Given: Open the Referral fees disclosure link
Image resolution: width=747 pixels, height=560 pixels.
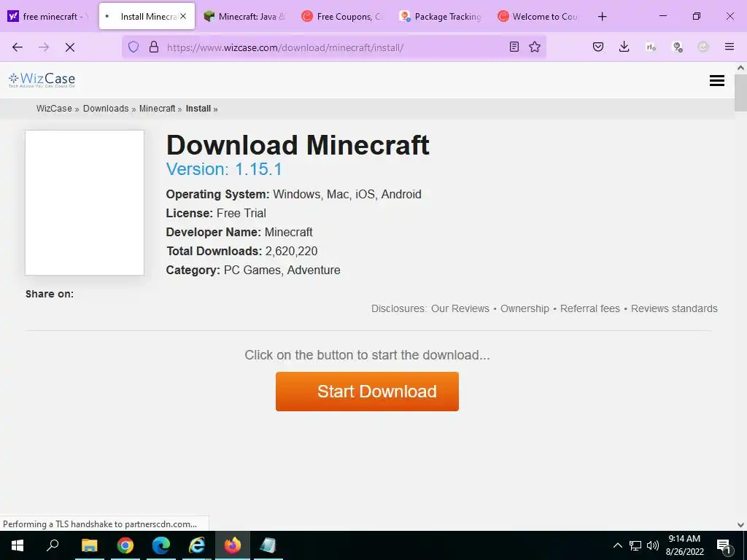Looking at the screenshot, I should tap(589, 308).
